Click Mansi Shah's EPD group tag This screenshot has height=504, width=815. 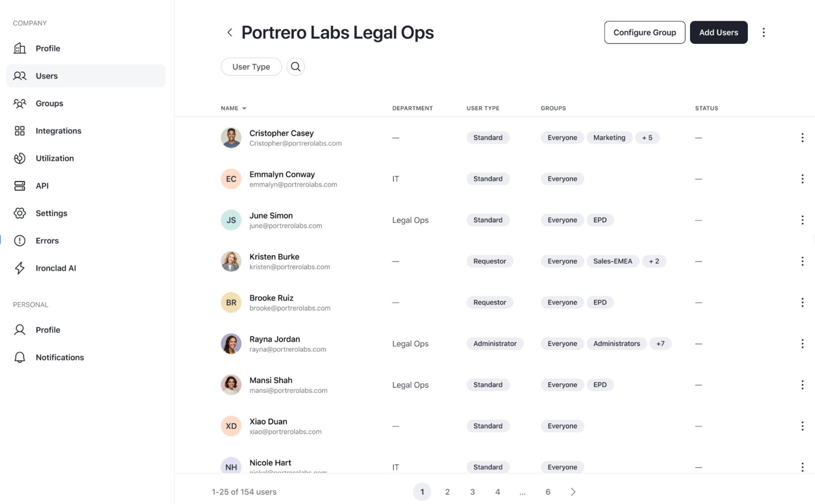point(600,385)
